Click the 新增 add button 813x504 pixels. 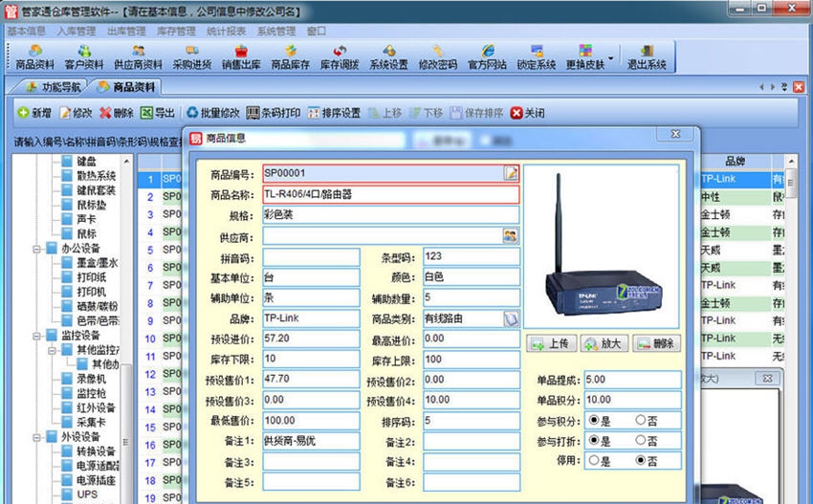tap(34, 113)
